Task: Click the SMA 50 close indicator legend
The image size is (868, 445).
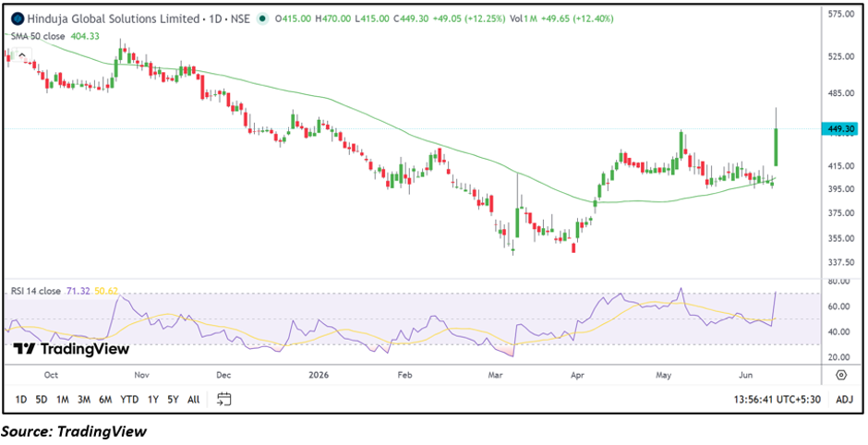Action: [x=38, y=36]
